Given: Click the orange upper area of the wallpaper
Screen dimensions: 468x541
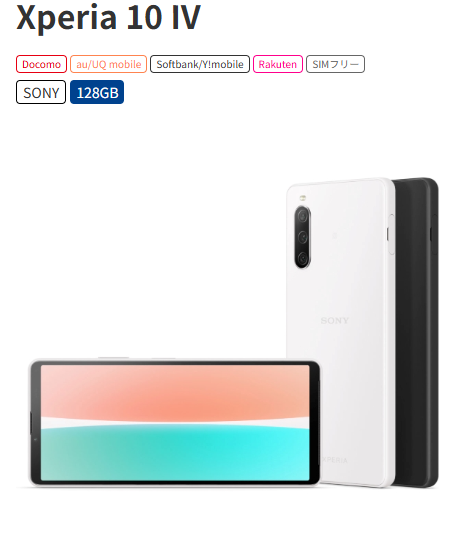Looking at the screenshot, I should (x=175, y=392).
